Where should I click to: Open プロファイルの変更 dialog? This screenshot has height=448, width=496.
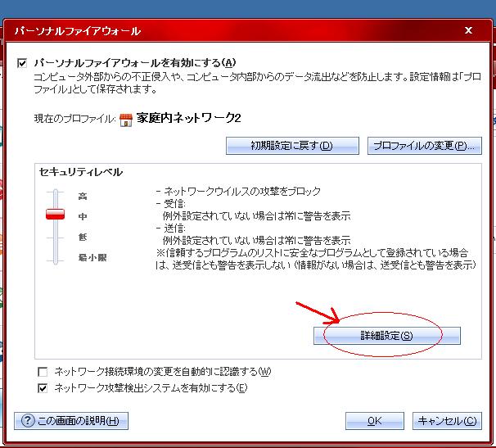coord(423,146)
